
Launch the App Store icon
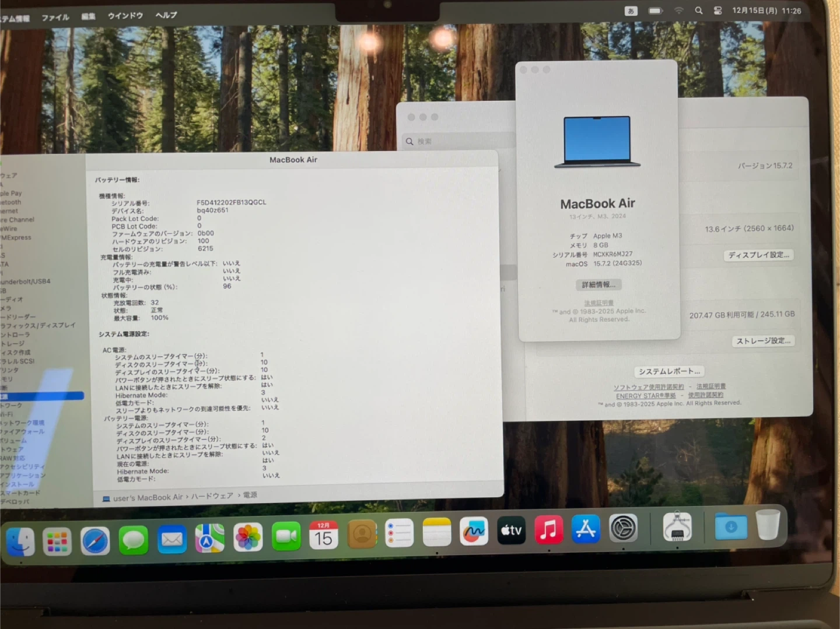coord(586,529)
